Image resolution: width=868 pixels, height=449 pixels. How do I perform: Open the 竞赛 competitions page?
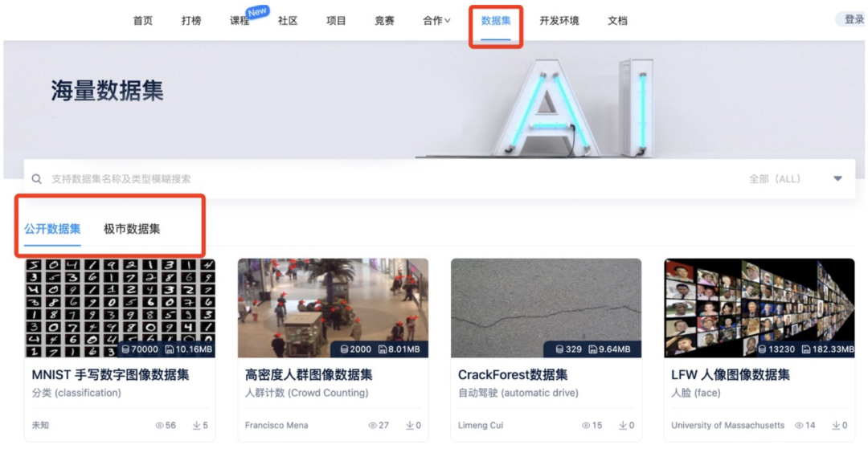385,21
